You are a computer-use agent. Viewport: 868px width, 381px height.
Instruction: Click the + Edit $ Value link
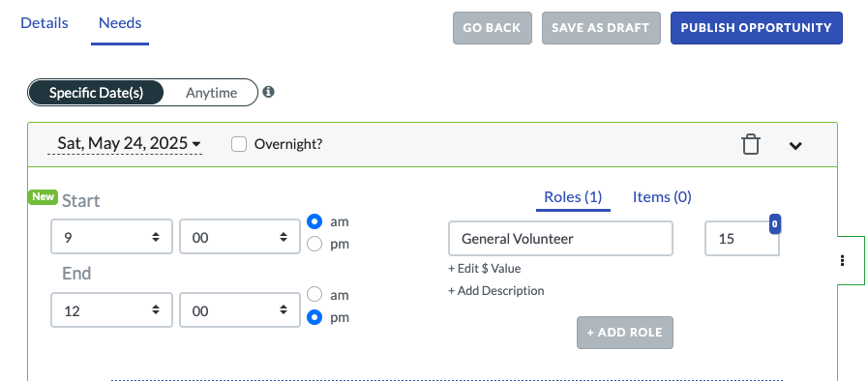click(x=485, y=268)
